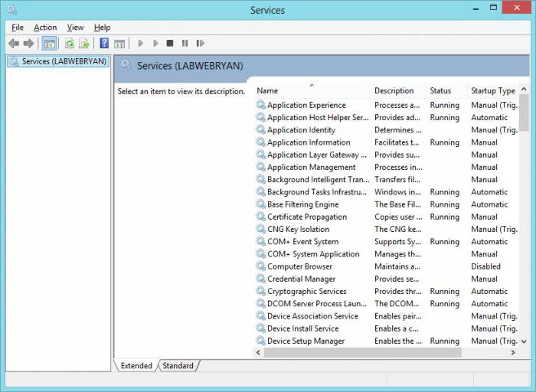The width and height of the screenshot is (536, 392).
Task: Select Services (LABWEBRYAN) in the console tree
Action: tap(58, 61)
